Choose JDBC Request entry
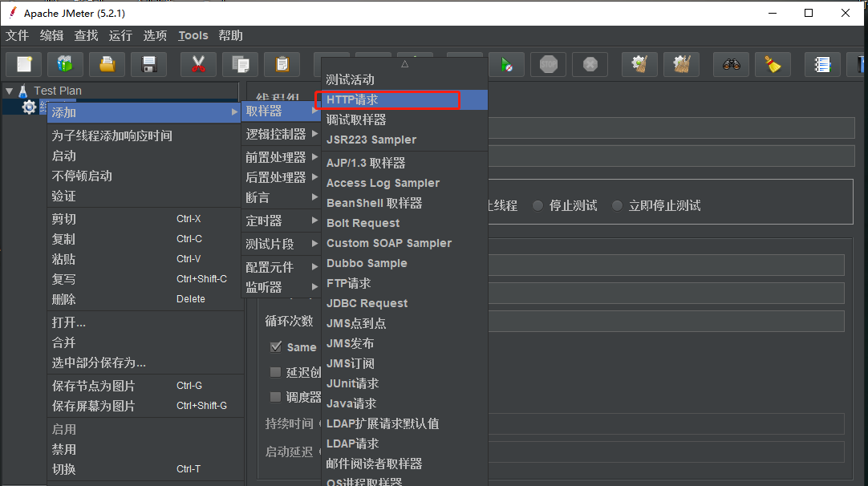 point(404,303)
